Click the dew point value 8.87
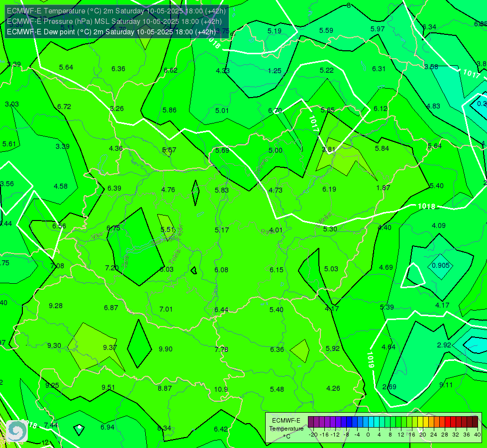487x448 pixels. tap(165, 388)
